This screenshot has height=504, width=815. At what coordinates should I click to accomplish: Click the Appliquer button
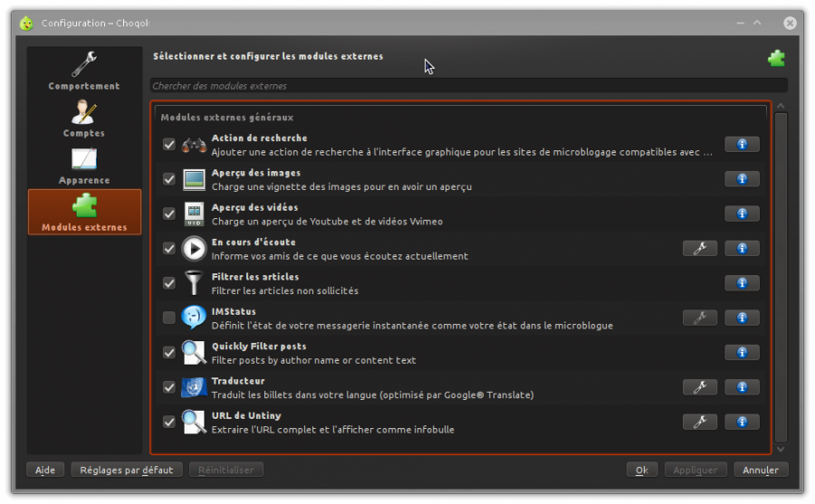pyautogui.click(x=695, y=471)
